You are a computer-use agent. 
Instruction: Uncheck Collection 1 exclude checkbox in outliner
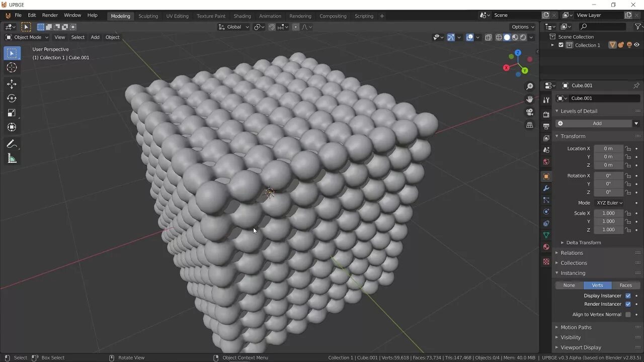(561, 45)
